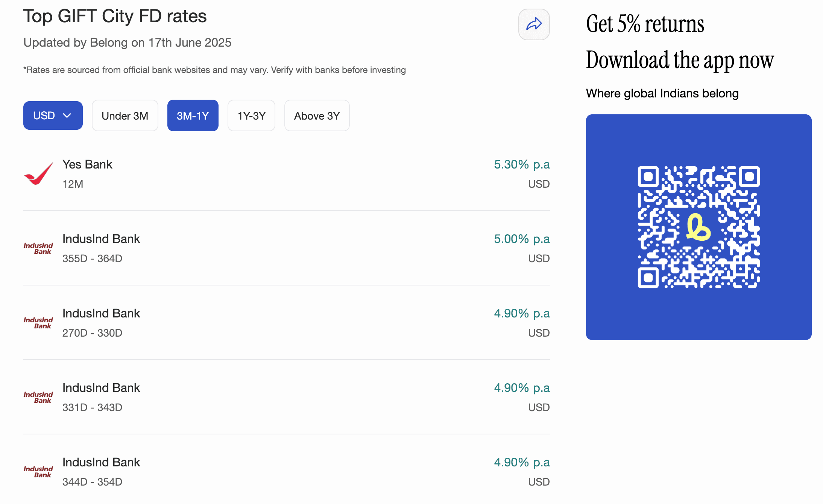
Task: Expand currency list via chevron arrow
Action: click(67, 115)
